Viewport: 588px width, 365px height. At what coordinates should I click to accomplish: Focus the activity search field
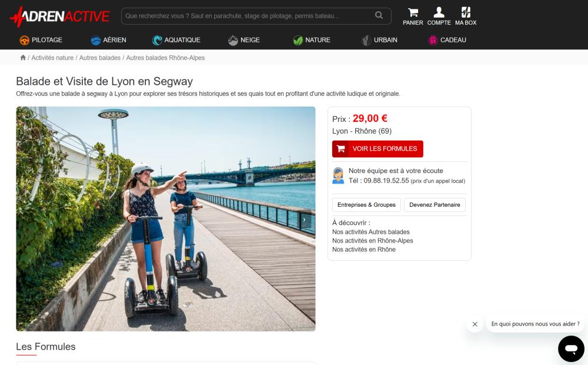(x=247, y=16)
